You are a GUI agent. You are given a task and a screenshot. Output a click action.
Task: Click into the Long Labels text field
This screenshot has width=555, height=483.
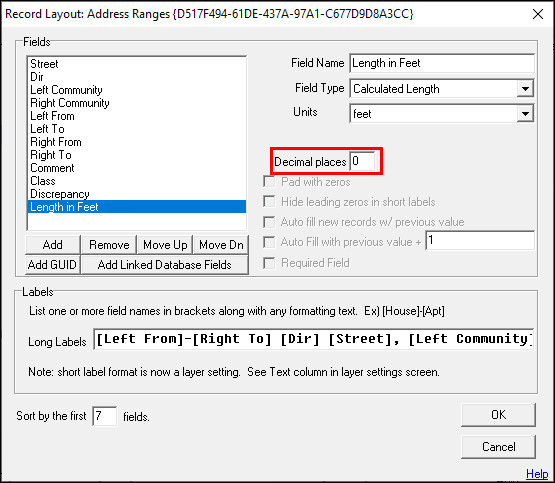point(314,339)
